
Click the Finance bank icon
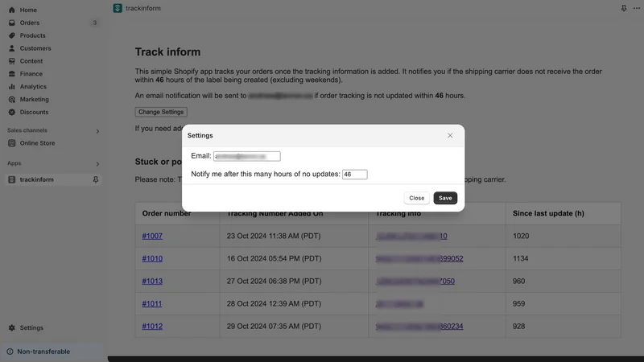click(x=12, y=74)
